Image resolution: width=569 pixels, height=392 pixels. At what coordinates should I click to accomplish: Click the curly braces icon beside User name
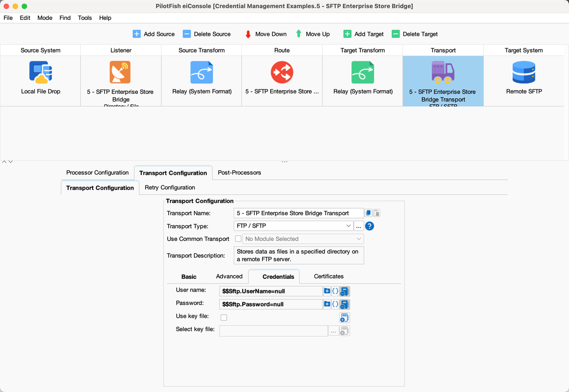pyautogui.click(x=335, y=291)
